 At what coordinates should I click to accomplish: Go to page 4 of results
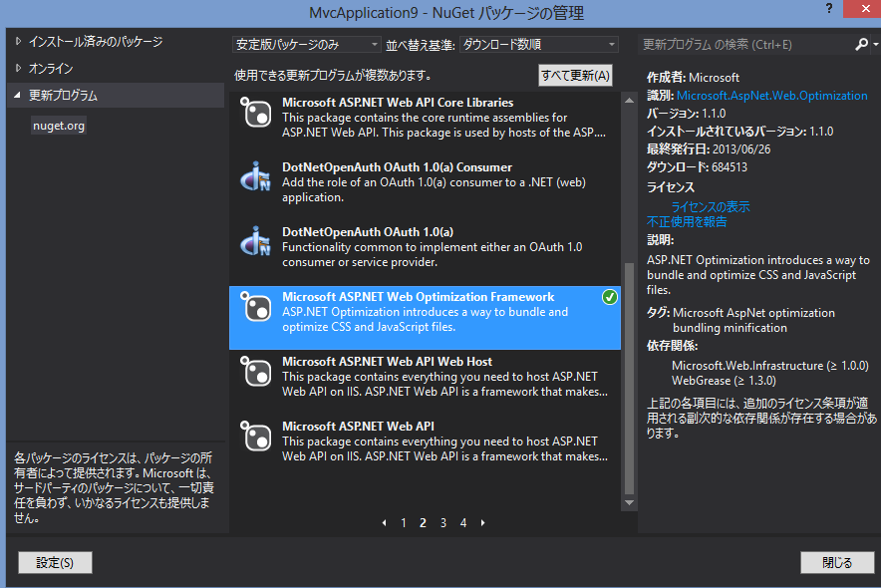[463, 523]
